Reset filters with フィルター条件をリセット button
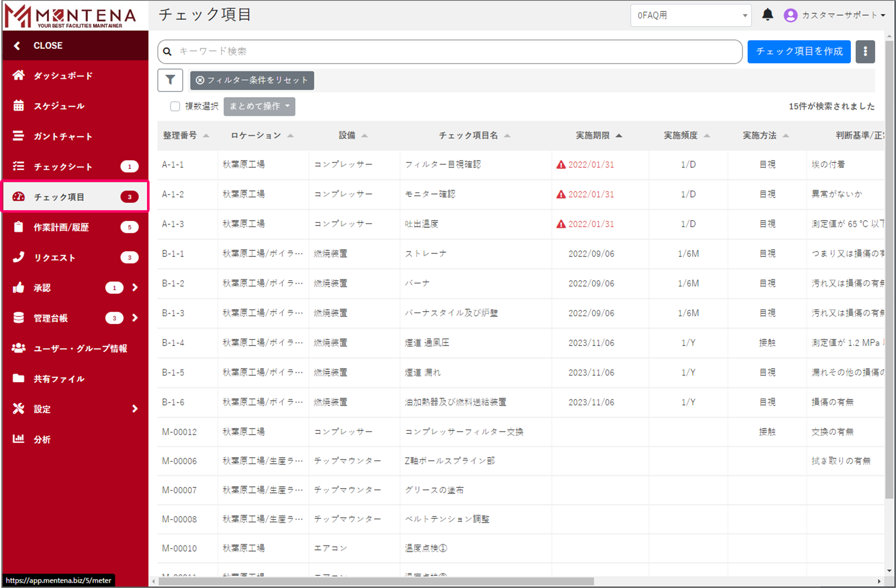 pyautogui.click(x=252, y=80)
